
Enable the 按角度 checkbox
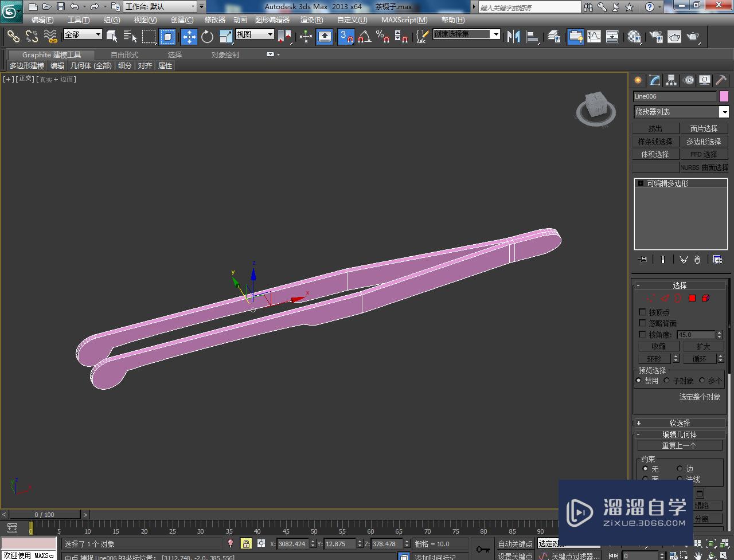click(642, 334)
